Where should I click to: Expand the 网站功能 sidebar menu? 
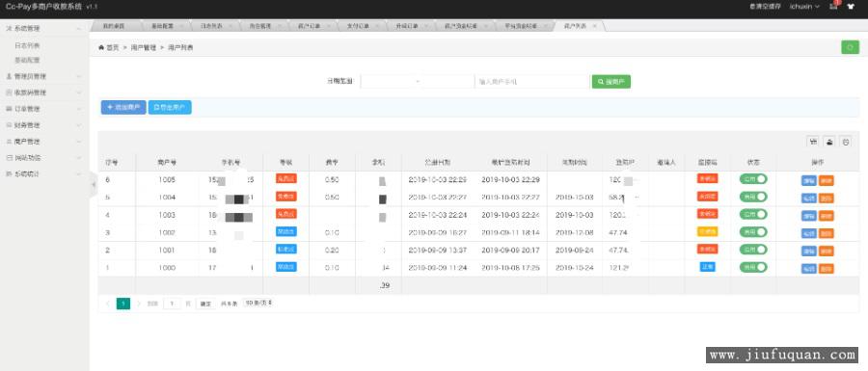point(44,158)
